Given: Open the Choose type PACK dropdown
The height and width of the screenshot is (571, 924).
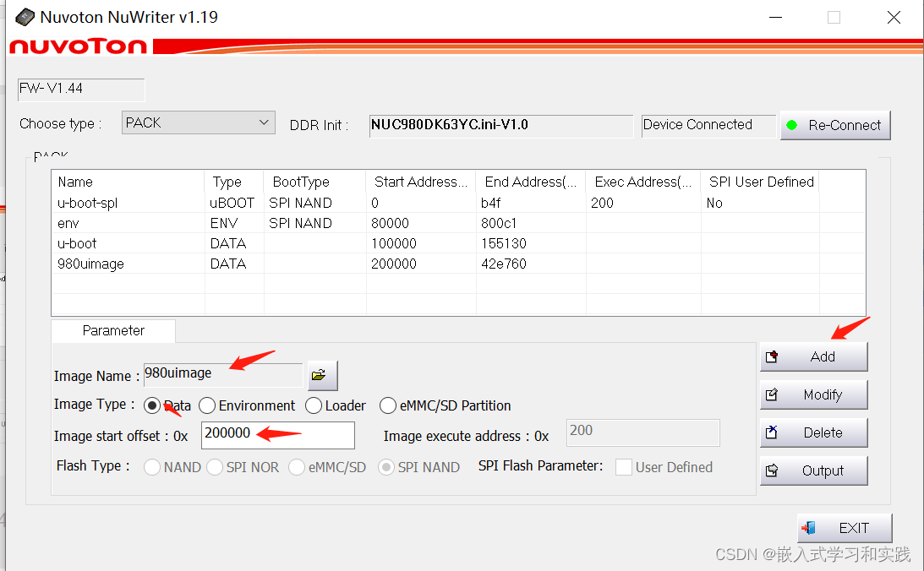Looking at the screenshot, I should tap(198, 122).
